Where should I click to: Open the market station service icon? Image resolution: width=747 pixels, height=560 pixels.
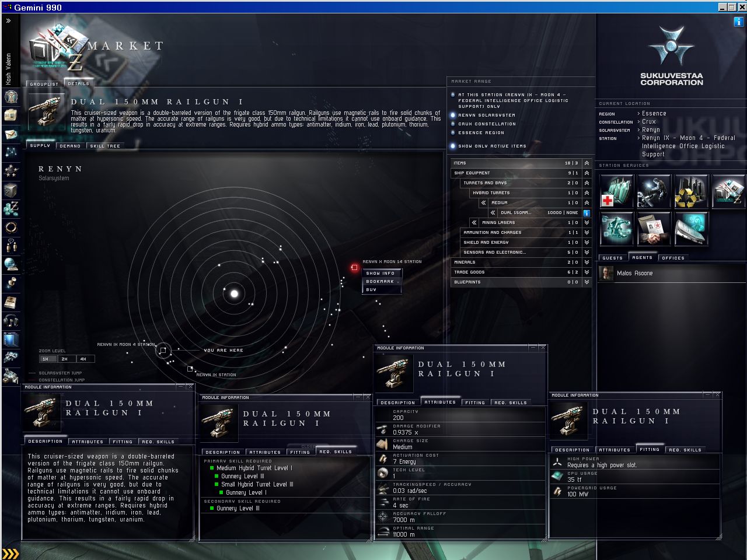tap(728, 191)
